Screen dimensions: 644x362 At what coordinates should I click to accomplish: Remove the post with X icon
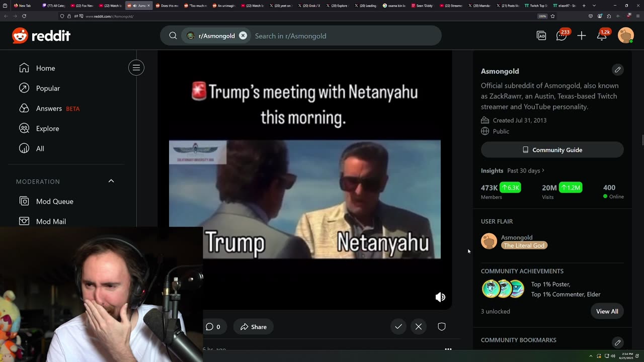point(419,327)
